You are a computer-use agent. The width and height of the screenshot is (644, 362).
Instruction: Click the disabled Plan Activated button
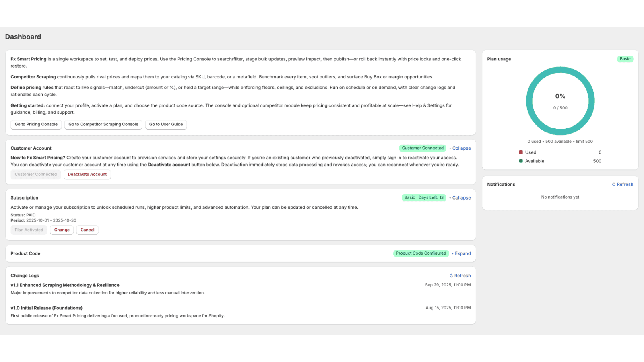click(x=29, y=230)
